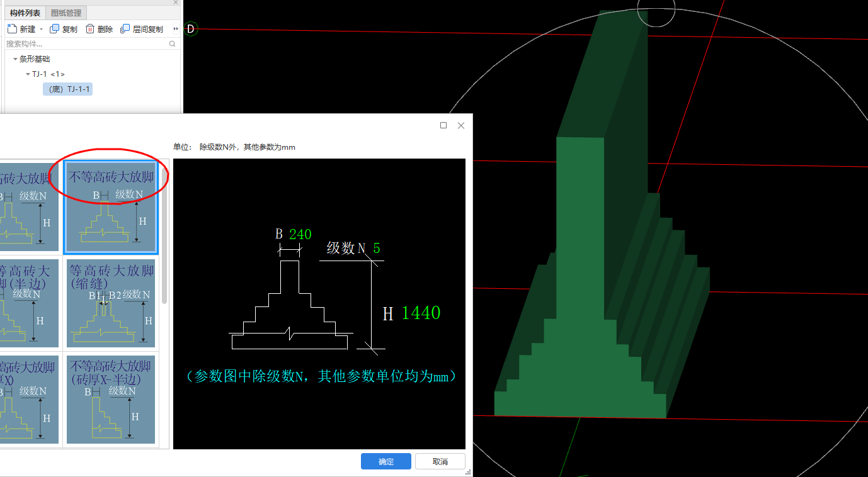Click the 层间复制 inter-floor copy button

coord(142,29)
